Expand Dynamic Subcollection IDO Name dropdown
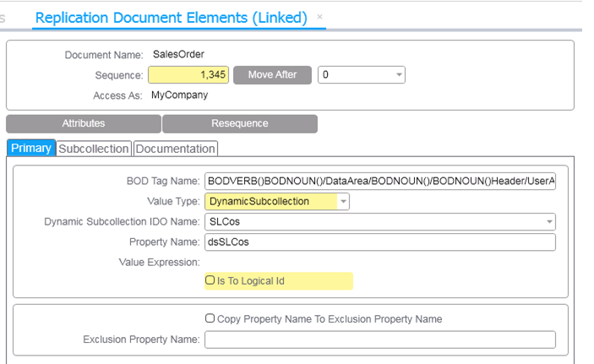Image resolution: width=594 pixels, height=364 pixels. click(x=549, y=221)
